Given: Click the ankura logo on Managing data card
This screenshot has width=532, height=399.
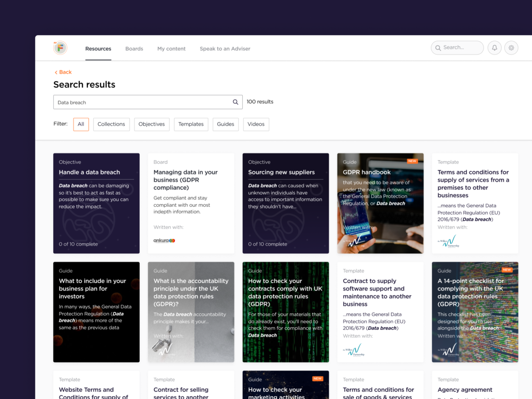Looking at the screenshot, I should point(164,241).
